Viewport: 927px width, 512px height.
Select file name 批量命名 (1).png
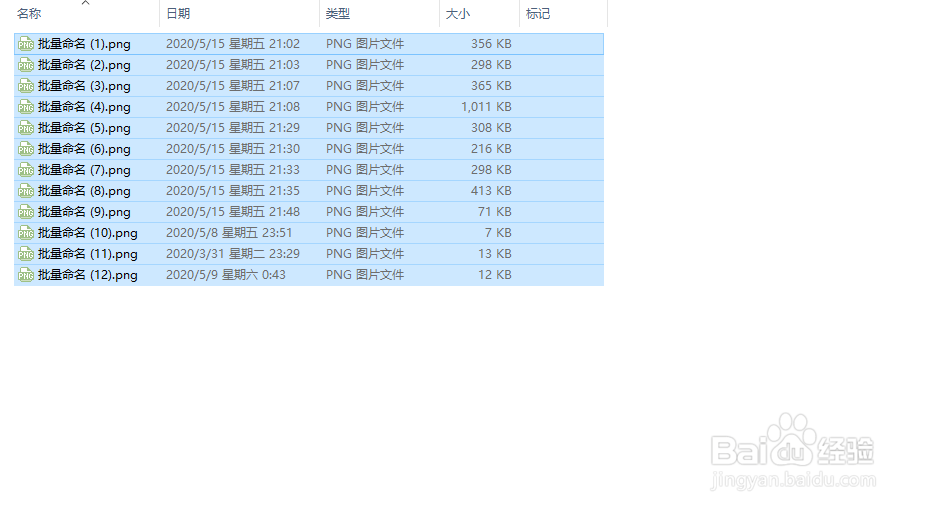coord(84,44)
